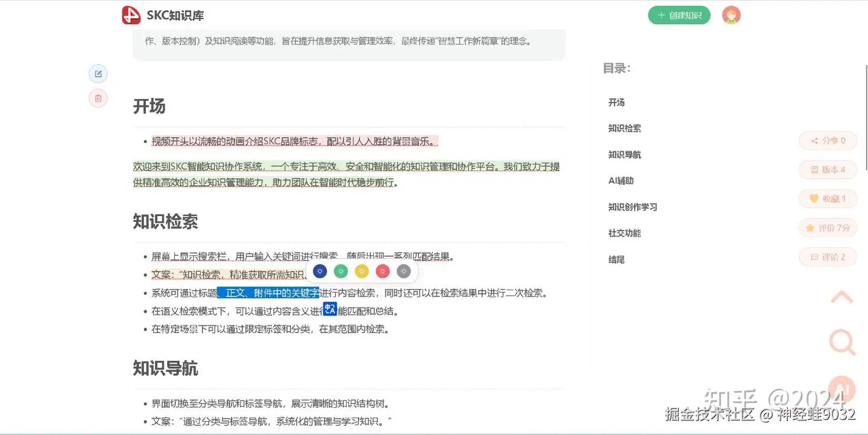Click the delete trash icon

(x=98, y=98)
